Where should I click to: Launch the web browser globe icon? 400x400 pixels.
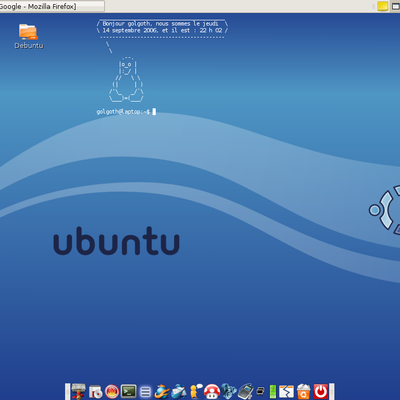(x=162, y=391)
